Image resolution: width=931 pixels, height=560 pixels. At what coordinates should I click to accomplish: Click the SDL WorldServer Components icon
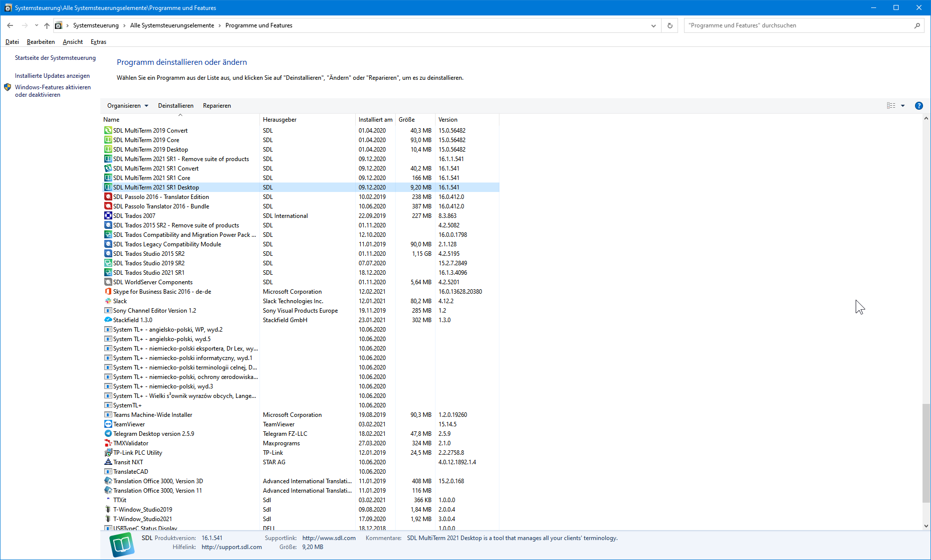click(x=108, y=282)
